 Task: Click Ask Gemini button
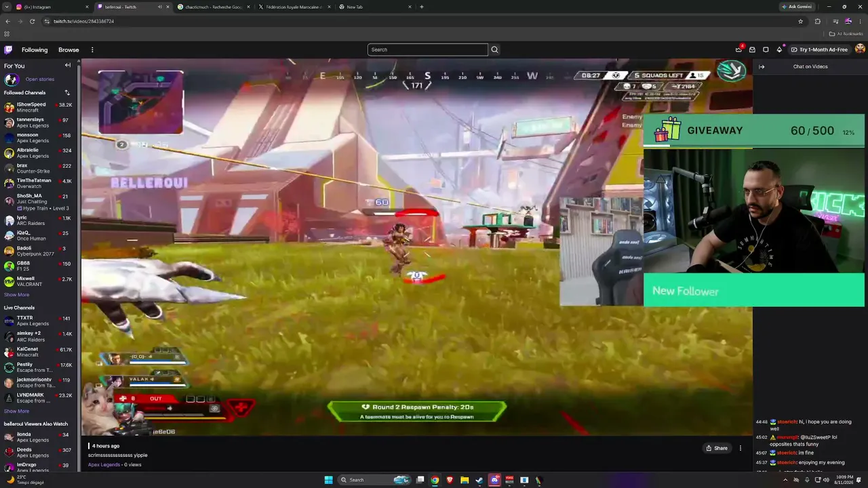point(796,7)
